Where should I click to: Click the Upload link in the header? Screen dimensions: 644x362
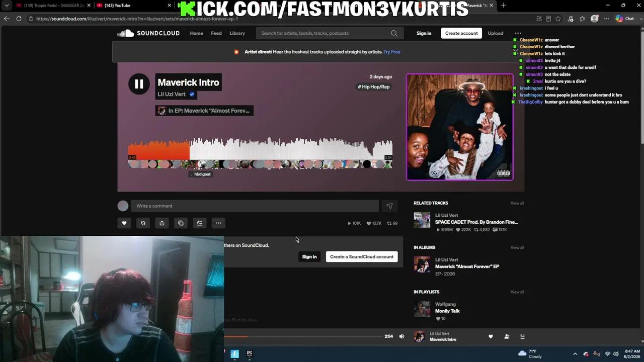(x=496, y=33)
